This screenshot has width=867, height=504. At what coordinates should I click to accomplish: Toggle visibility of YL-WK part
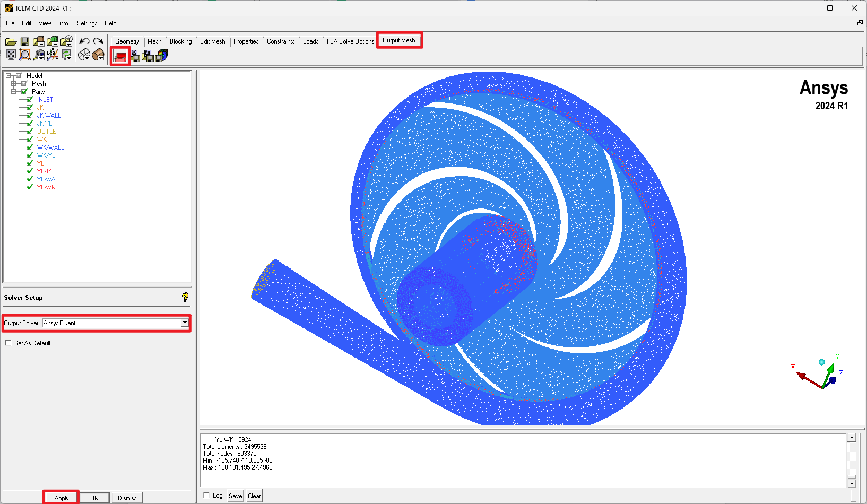[30, 187]
